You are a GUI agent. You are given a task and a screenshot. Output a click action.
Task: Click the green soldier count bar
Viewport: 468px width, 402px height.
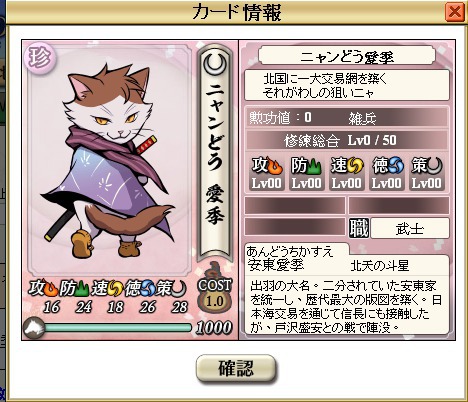tap(118, 328)
